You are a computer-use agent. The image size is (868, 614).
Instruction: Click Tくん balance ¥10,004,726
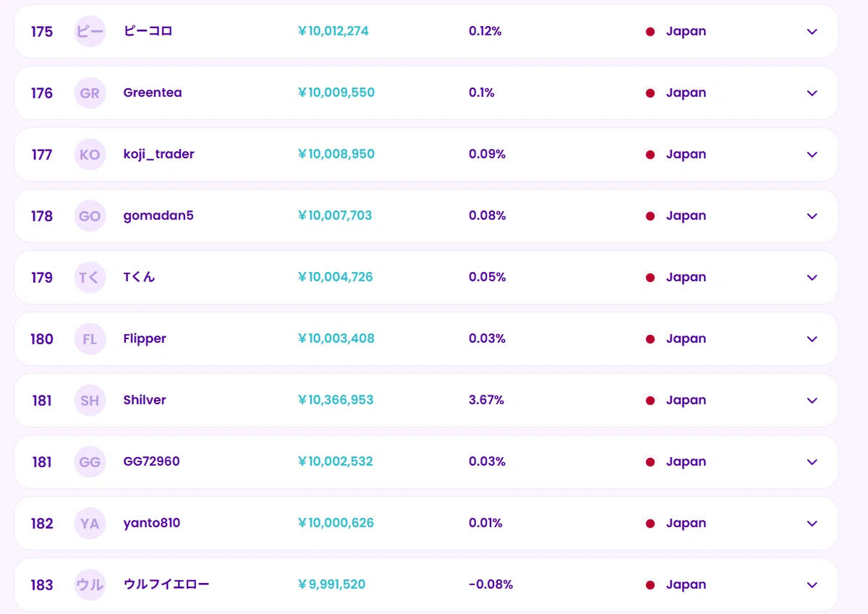point(335,277)
